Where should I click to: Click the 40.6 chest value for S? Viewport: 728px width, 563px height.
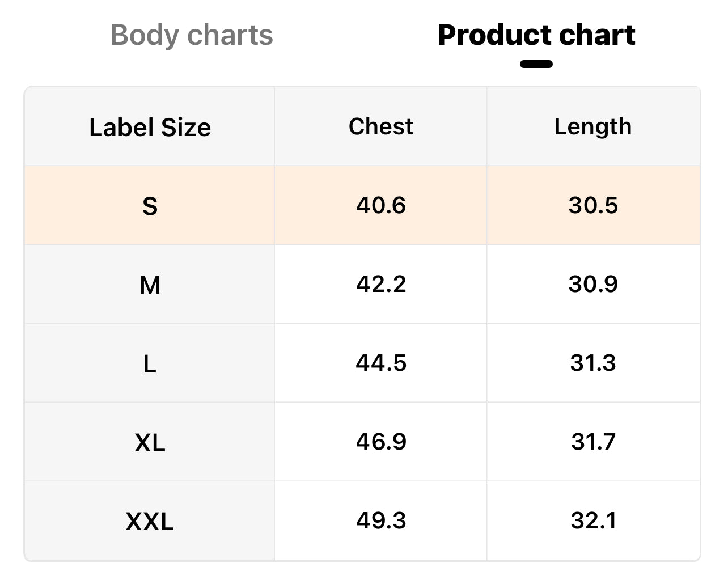[381, 205]
